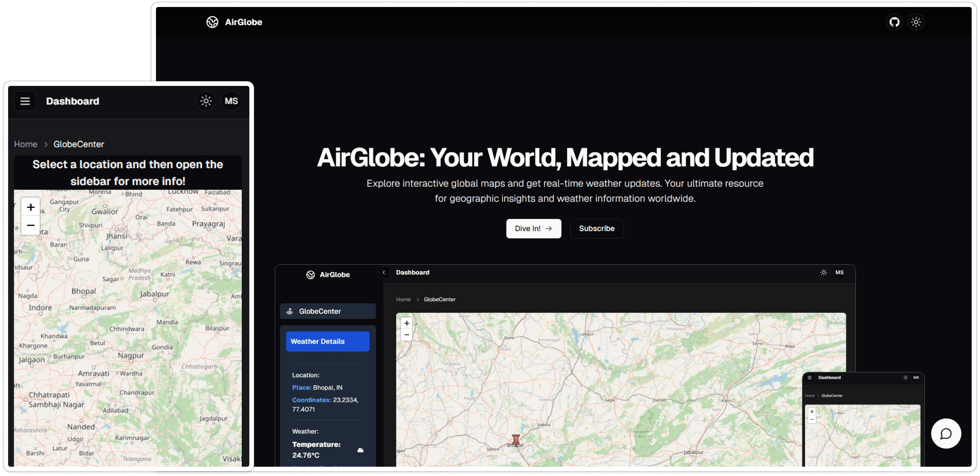Open the MS avatar in mobile Dashboard
Image resolution: width=980 pixels, height=476 pixels.
(231, 101)
